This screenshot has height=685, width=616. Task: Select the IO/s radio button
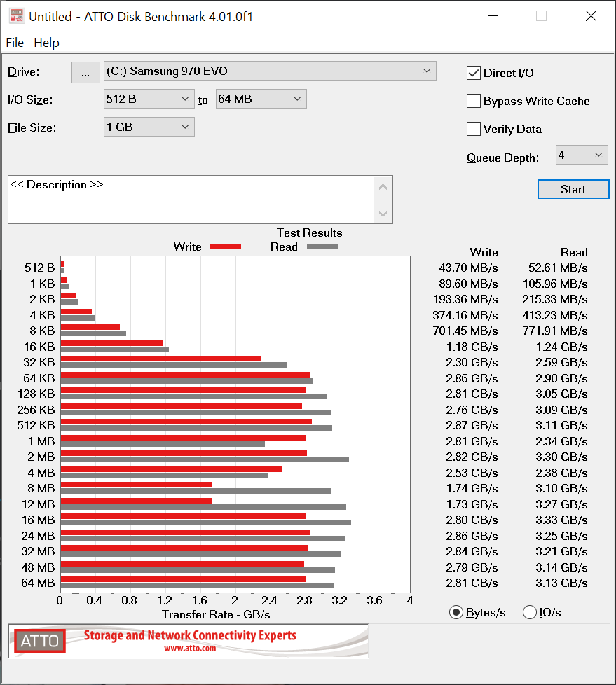pos(529,612)
